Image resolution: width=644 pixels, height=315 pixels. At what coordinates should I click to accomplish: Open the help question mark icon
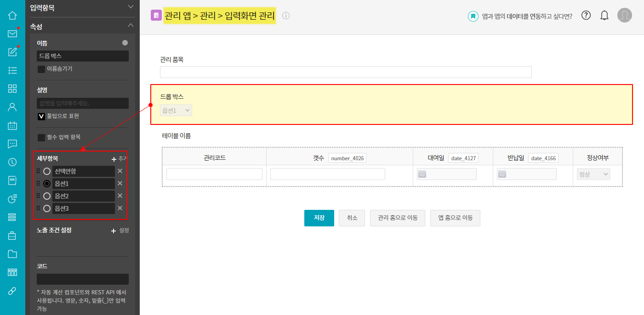pos(586,15)
